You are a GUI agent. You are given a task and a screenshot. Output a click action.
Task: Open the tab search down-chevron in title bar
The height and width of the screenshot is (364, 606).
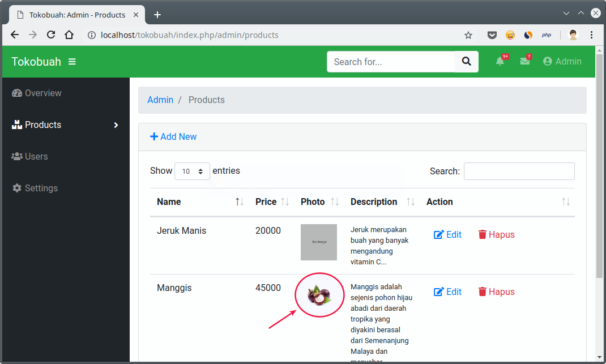tap(566, 13)
